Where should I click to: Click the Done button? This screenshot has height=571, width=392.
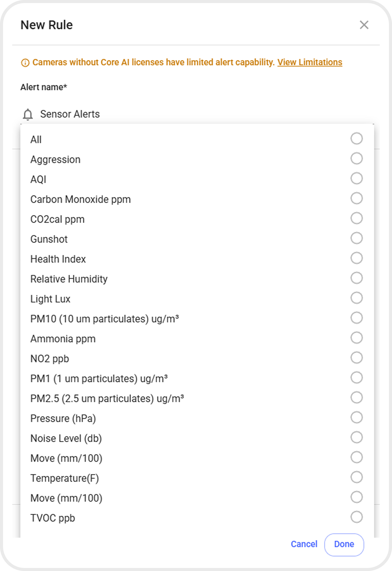pos(344,544)
